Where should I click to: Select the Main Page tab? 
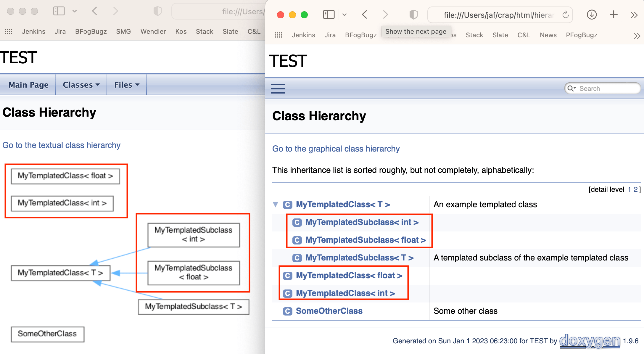point(28,85)
